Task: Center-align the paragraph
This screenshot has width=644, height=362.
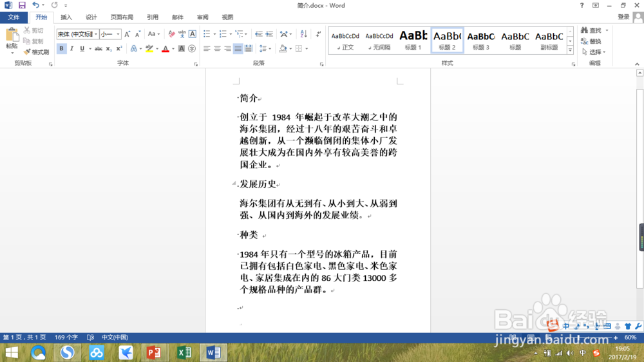Action: (217, 48)
